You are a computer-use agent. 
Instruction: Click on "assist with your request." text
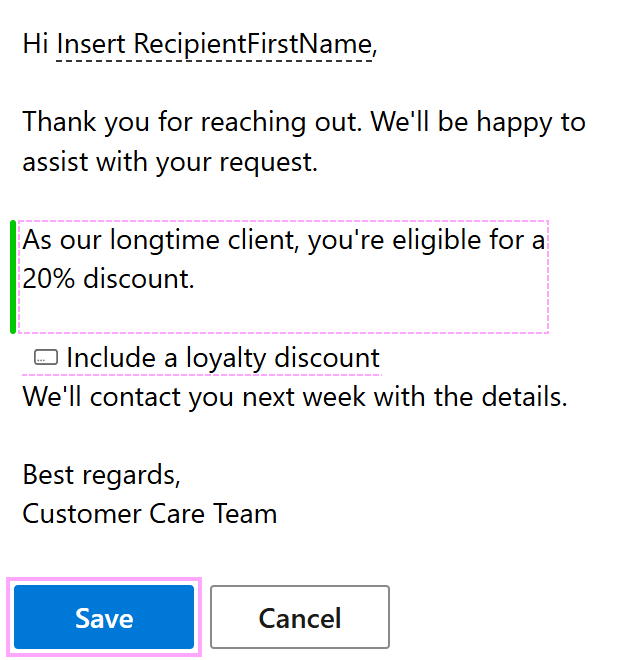(x=170, y=161)
